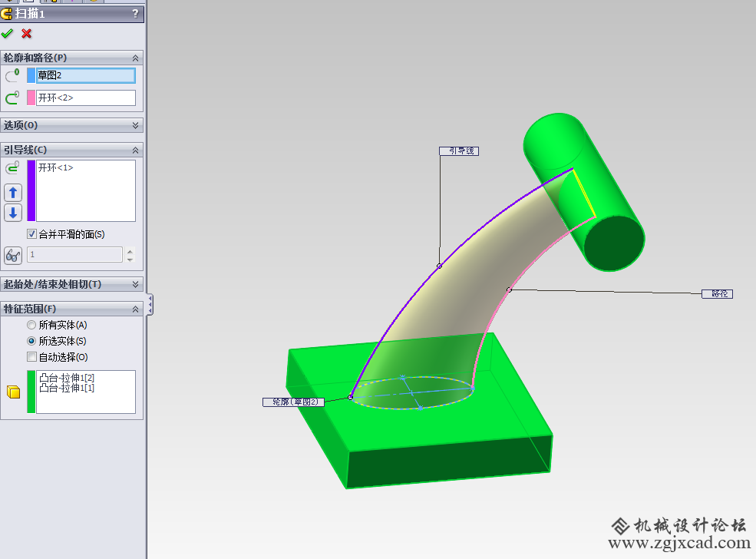Expand the 选项 section

click(136, 125)
